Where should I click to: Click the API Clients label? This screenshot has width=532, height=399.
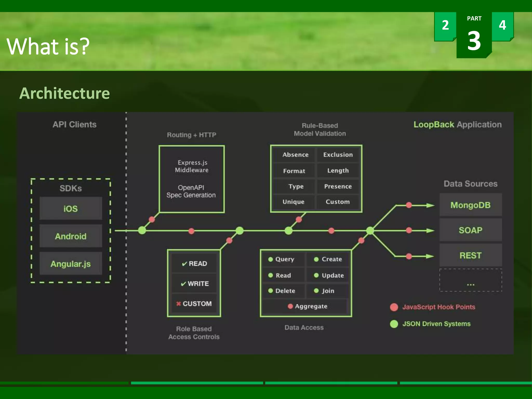click(75, 124)
